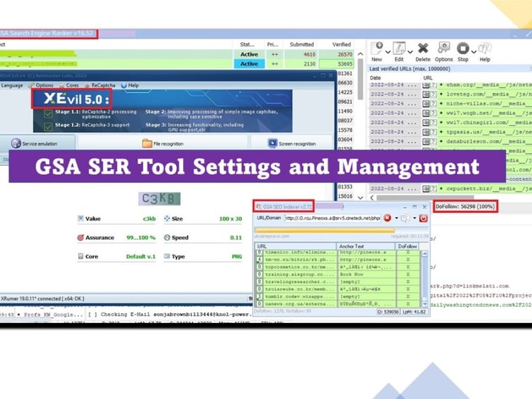Toggle Stage 1.1 ReCaptcha-2 checkbox

48,114
